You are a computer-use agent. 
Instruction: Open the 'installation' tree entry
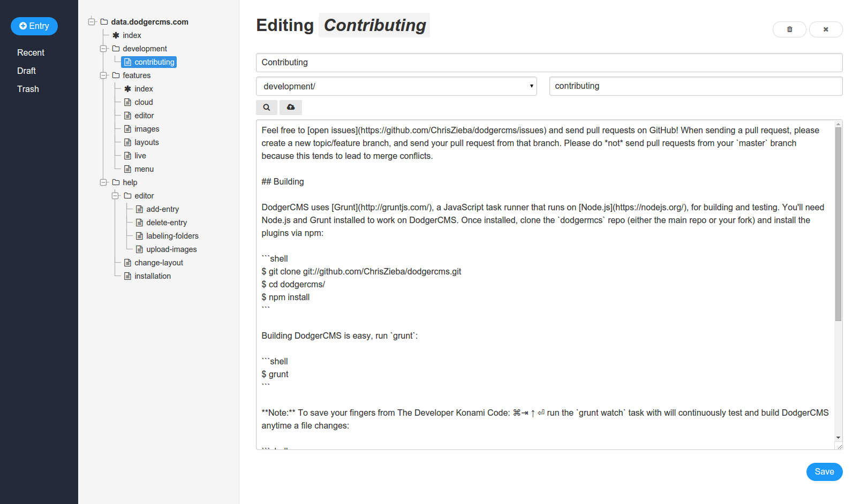pyautogui.click(x=153, y=276)
